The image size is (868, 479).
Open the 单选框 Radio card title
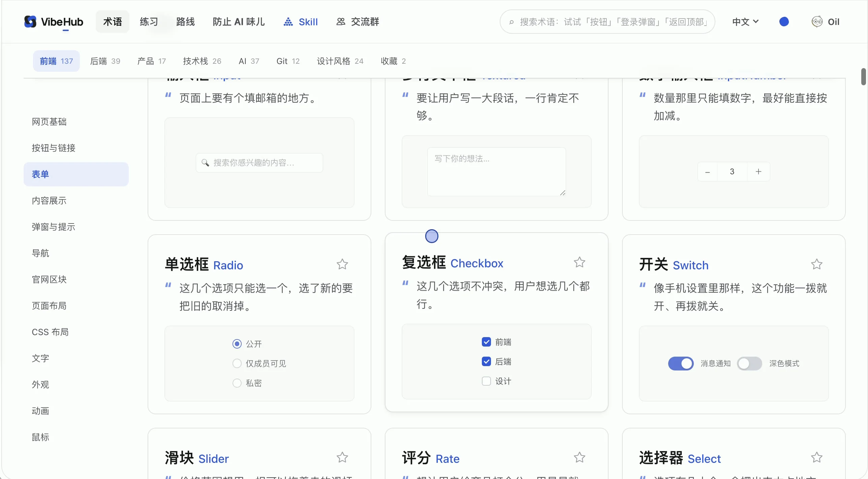204,265
